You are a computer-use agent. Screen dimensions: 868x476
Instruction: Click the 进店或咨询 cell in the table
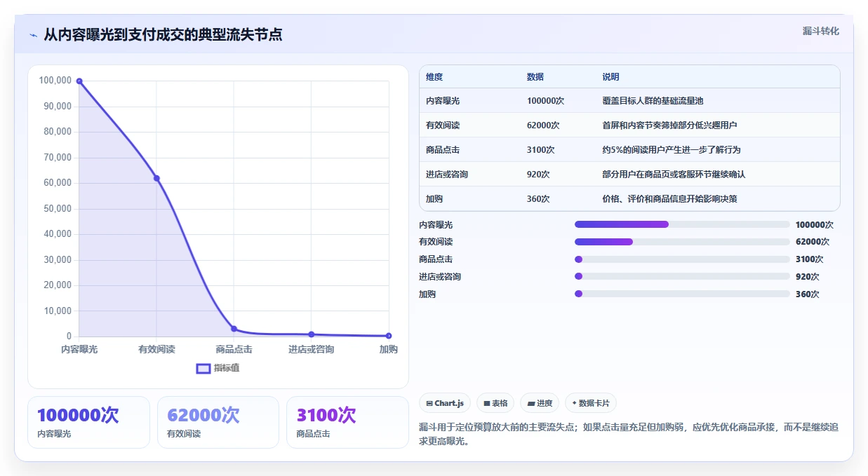(447, 175)
